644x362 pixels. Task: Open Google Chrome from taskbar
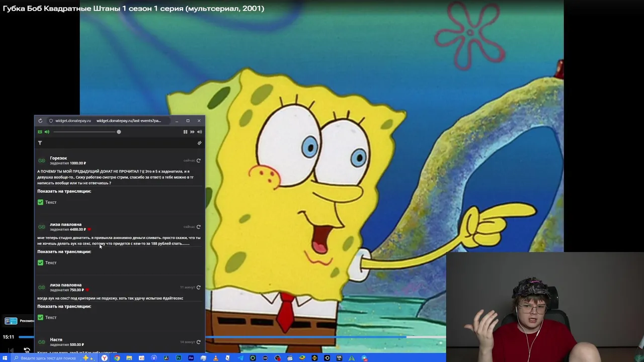point(117,358)
